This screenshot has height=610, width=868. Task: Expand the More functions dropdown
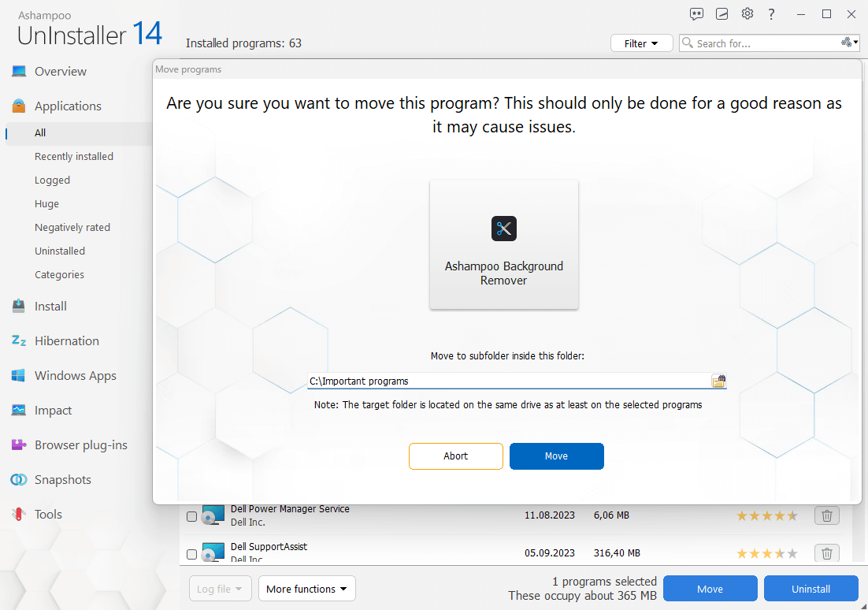[x=306, y=589]
